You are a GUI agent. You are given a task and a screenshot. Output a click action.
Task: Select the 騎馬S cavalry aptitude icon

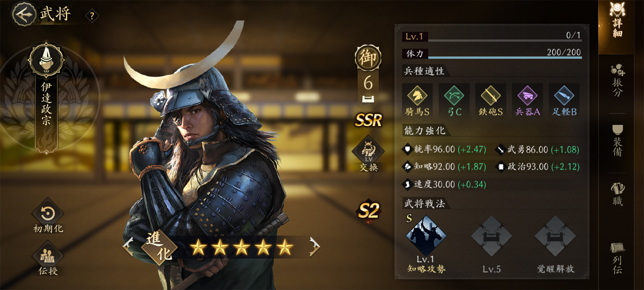click(417, 100)
